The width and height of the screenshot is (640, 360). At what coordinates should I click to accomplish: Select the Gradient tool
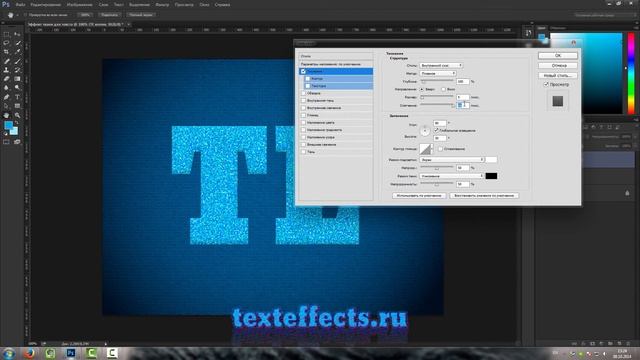(x=17, y=79)
